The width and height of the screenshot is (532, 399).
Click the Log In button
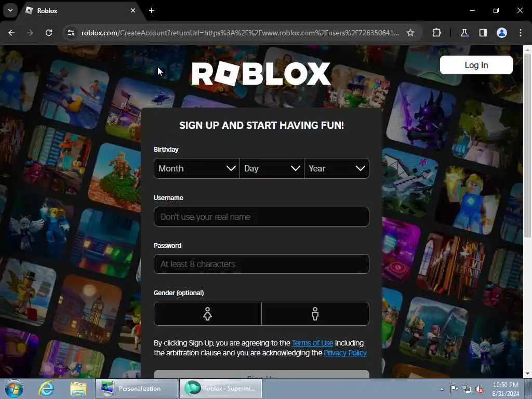click(x=476, y=65)
